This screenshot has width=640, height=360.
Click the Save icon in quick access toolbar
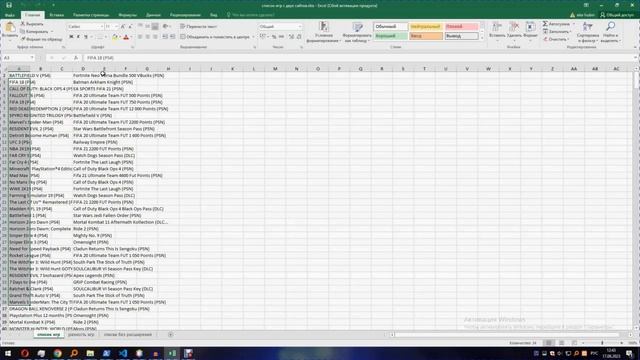pyautogui.click(x=9, y=5)
